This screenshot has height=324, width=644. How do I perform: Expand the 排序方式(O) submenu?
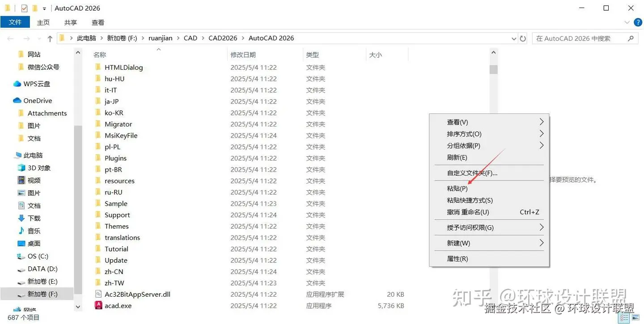pos(541,134)
